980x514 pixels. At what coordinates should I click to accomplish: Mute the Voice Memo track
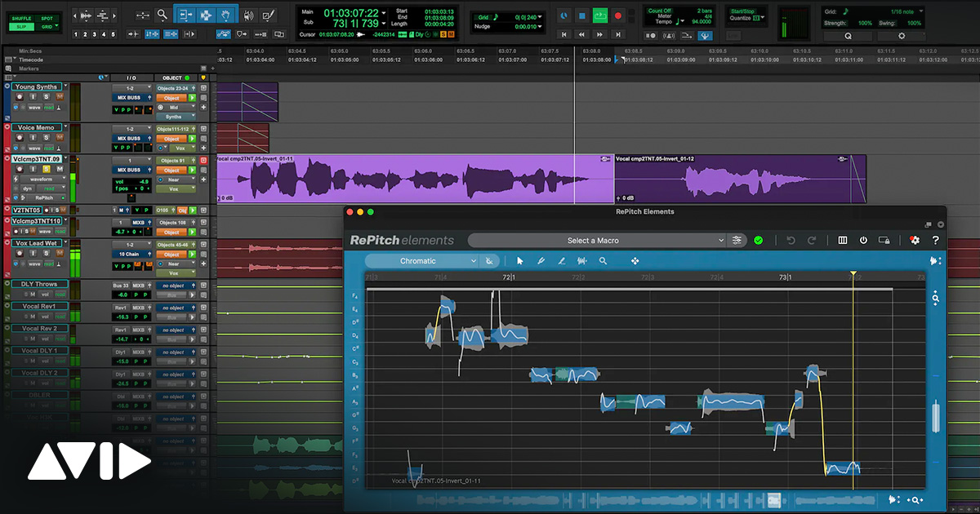60,137
